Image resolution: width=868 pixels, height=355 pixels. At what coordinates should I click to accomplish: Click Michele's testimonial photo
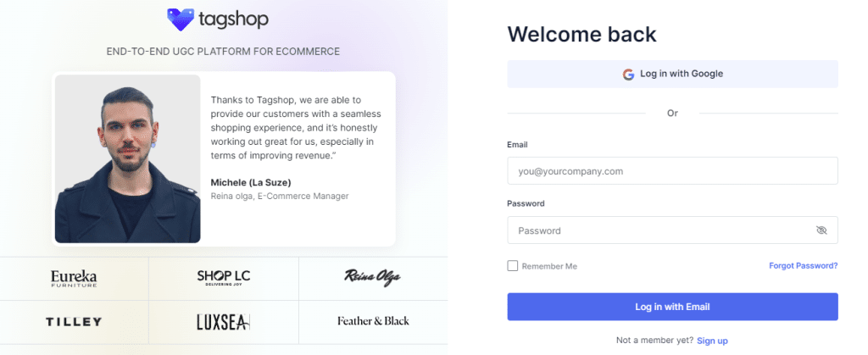tap(128, 159)
